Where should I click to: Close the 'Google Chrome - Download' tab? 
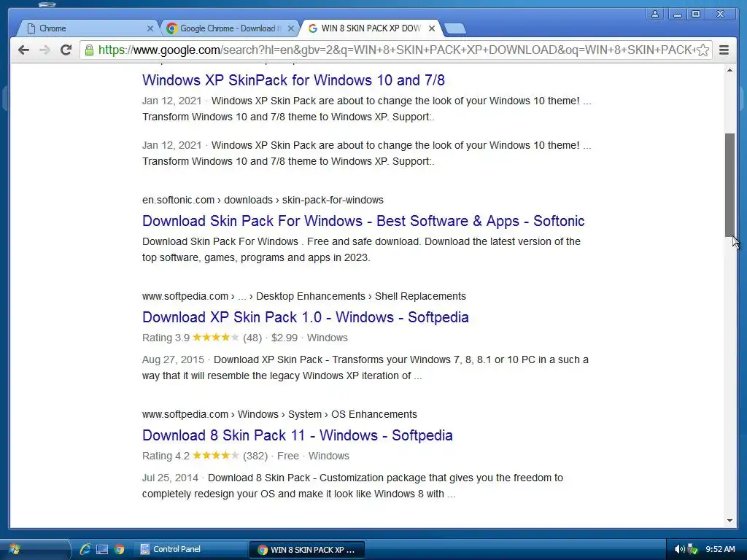point(291,28)
